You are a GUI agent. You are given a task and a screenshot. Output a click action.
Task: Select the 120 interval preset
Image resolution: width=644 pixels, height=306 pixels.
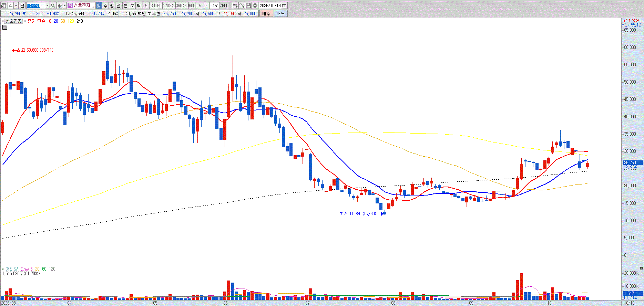166,6
